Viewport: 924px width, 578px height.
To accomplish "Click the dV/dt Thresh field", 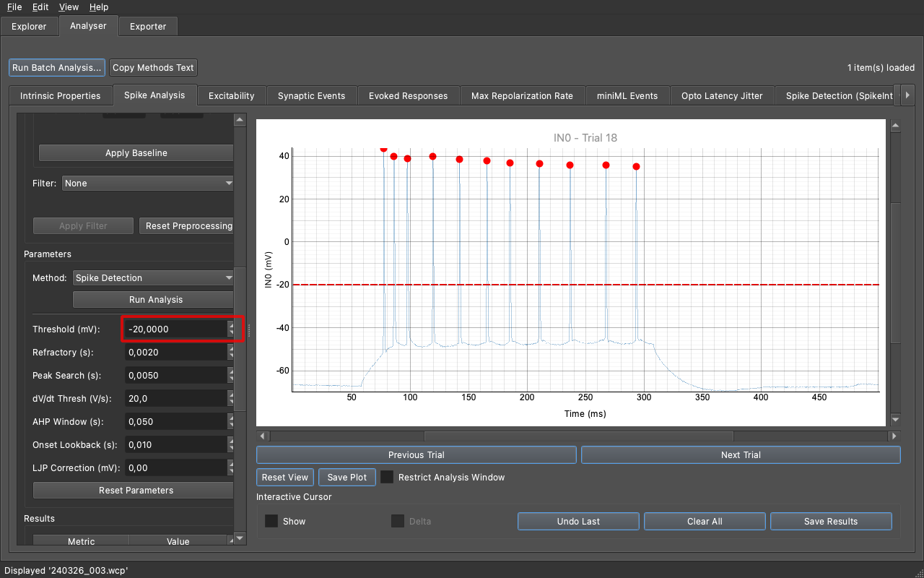I will (176, 399).
